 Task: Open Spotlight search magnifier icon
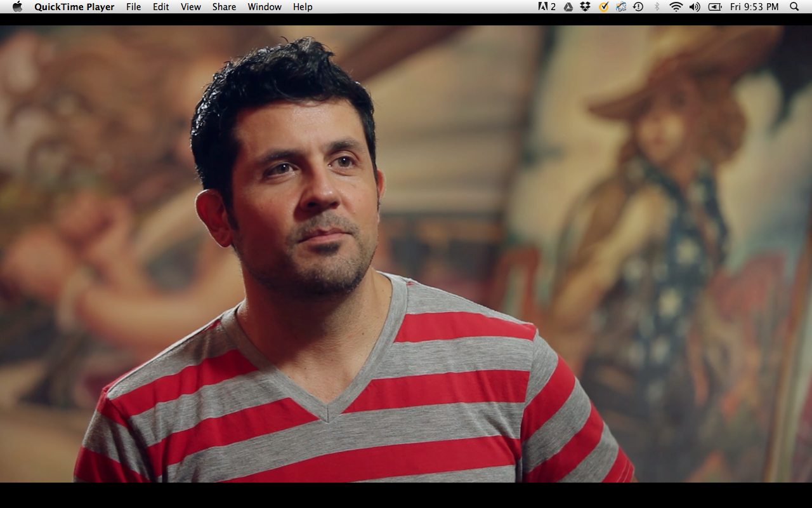pyautogui.click(x=794, y=7)
